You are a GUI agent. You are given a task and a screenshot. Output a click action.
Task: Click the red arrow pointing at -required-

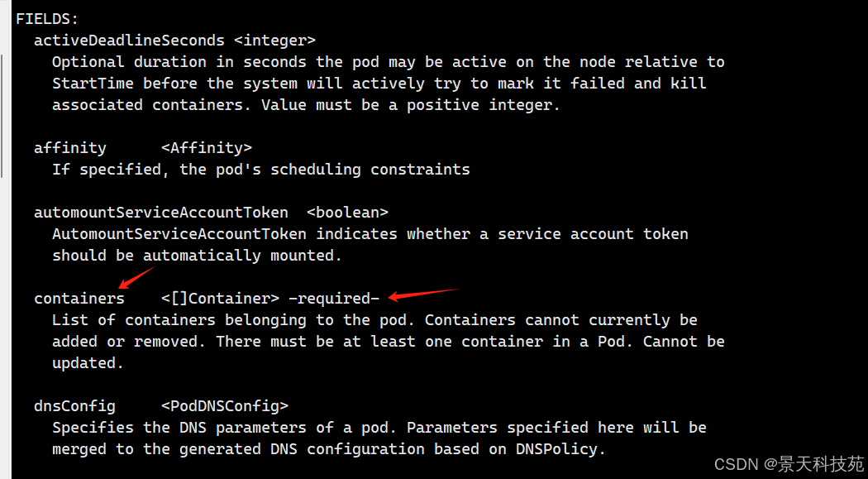coord(422,294)
